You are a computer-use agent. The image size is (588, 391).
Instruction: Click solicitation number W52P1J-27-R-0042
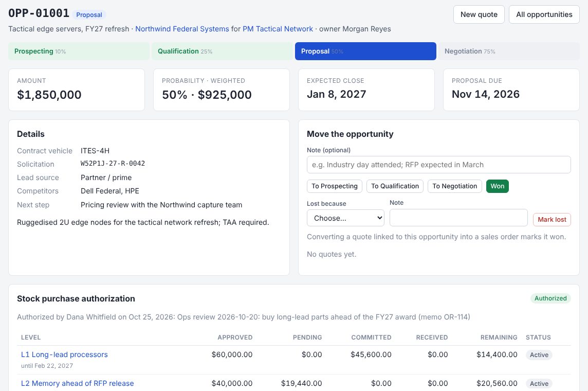pyautogui.click(x=113, y=164)
